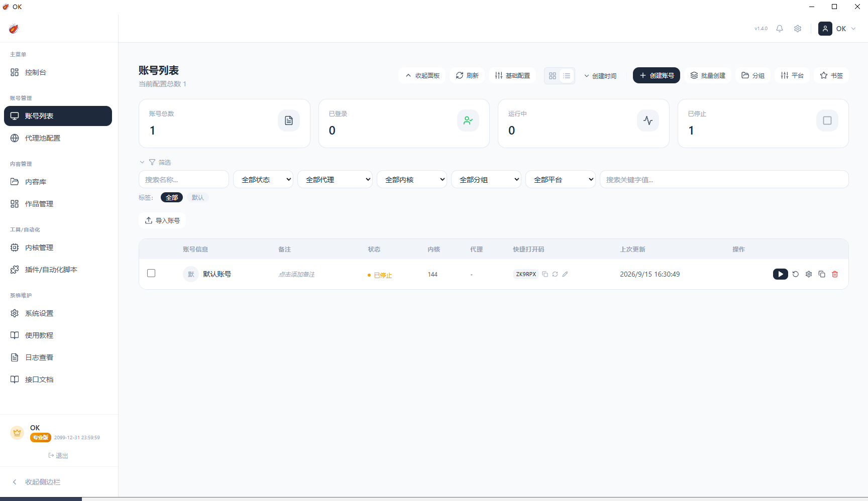
Task: Open the 全部代理 dropdown
Action: click(x=335, y=179)
